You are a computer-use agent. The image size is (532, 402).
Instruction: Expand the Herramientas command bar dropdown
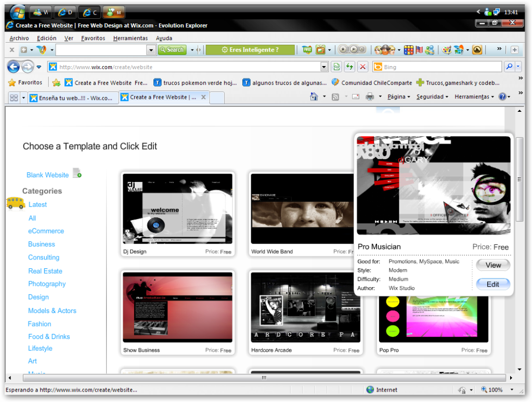point(474,97)
